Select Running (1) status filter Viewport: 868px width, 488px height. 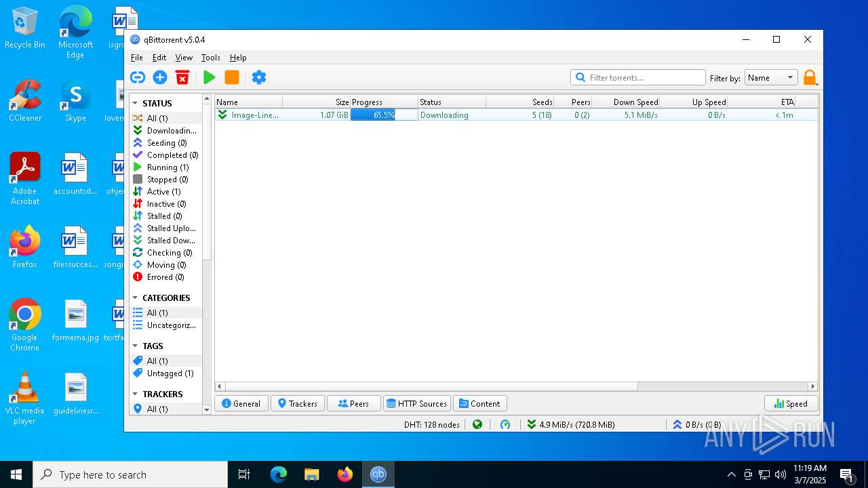(x=165, y=167)
